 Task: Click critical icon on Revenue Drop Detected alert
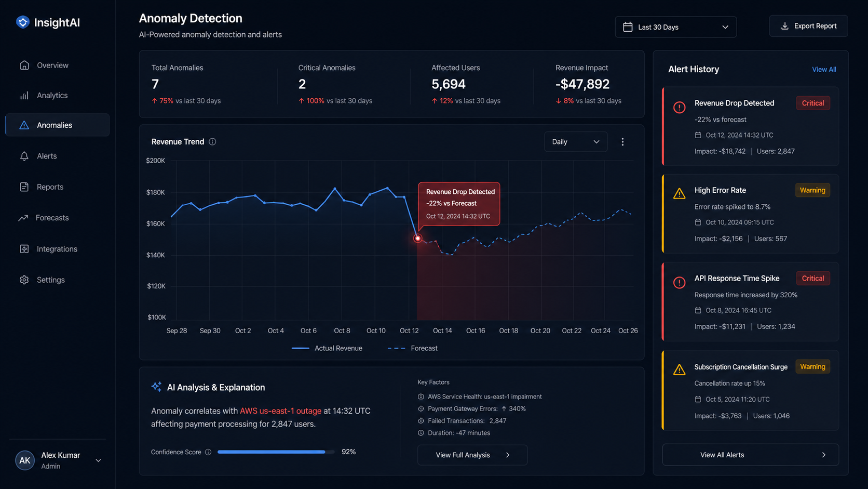(679, 108)
